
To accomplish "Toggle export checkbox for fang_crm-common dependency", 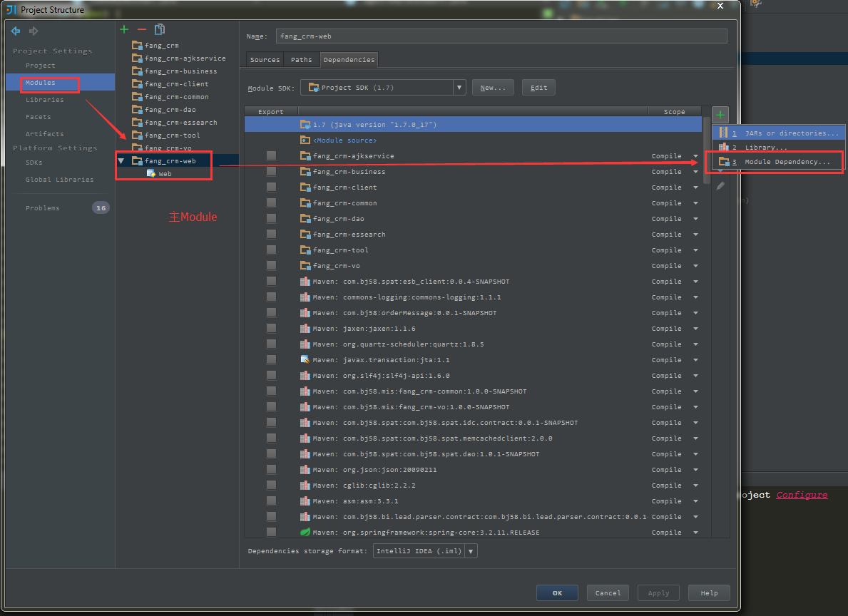I will pos(272,202).
